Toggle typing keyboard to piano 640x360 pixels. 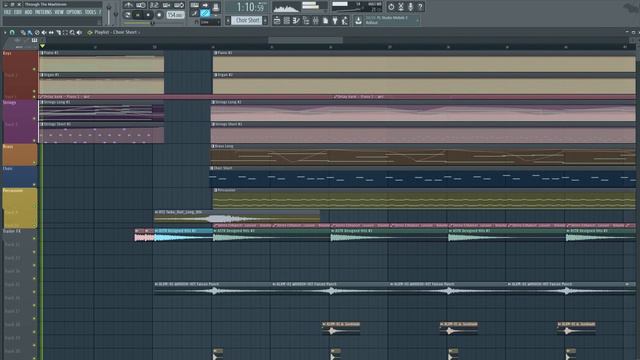(195, 5)
